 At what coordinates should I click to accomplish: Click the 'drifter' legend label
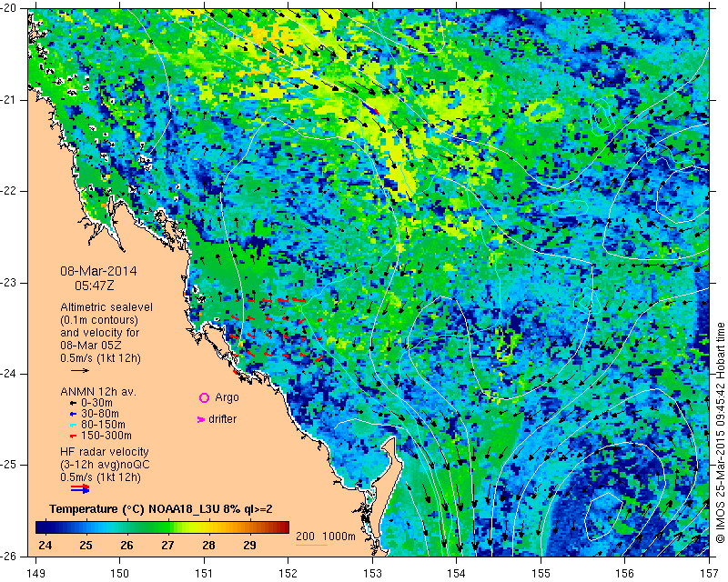tap(222, 419)
